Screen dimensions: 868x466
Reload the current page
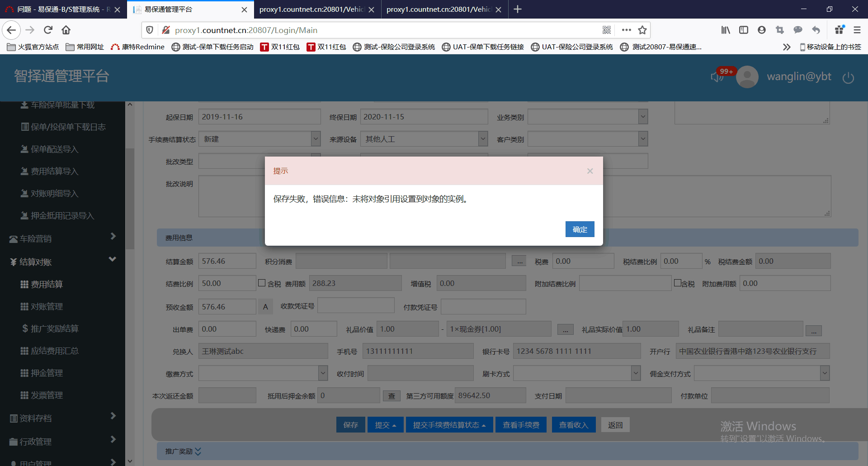click(x=48, y=30)
